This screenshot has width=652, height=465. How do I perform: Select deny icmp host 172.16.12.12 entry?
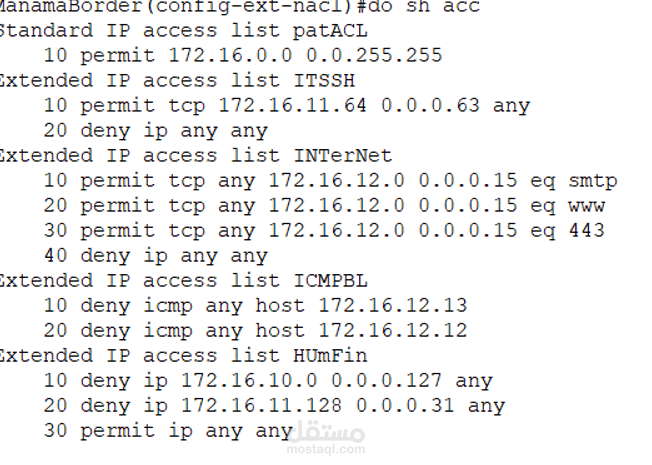pyautogui.click(x=256, y=331)
